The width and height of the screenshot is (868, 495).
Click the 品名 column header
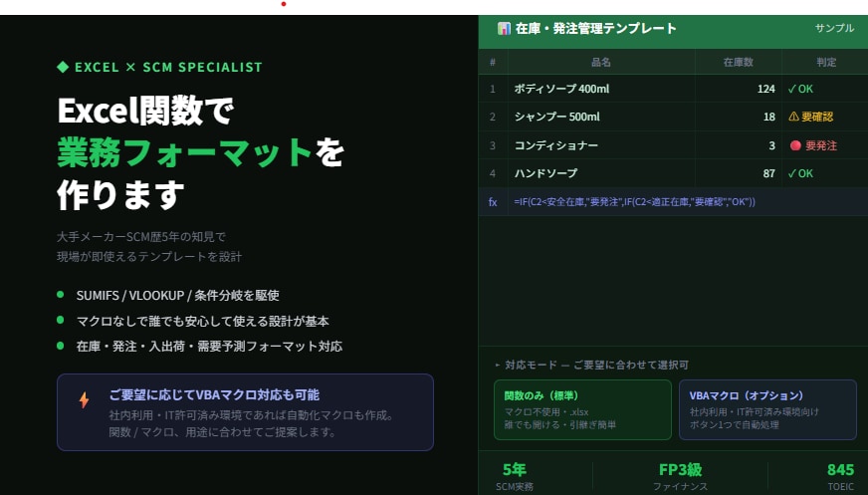(600, 62)
